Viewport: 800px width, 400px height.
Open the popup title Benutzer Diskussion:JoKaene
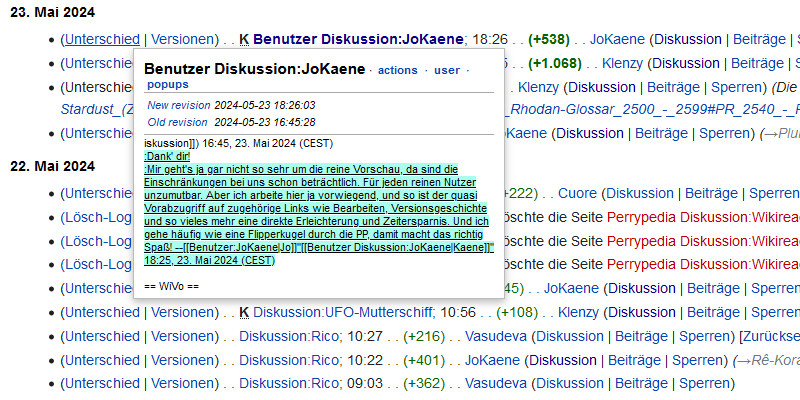click(254, 69)
